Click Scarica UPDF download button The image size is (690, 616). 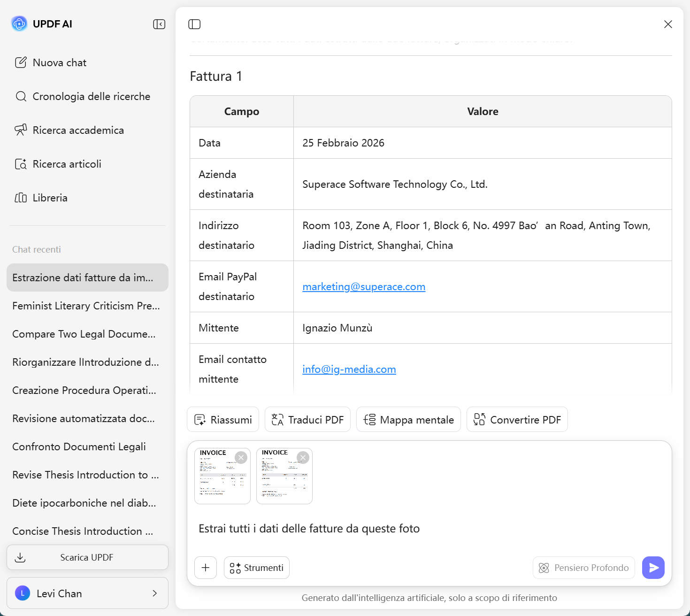[87, 557]
